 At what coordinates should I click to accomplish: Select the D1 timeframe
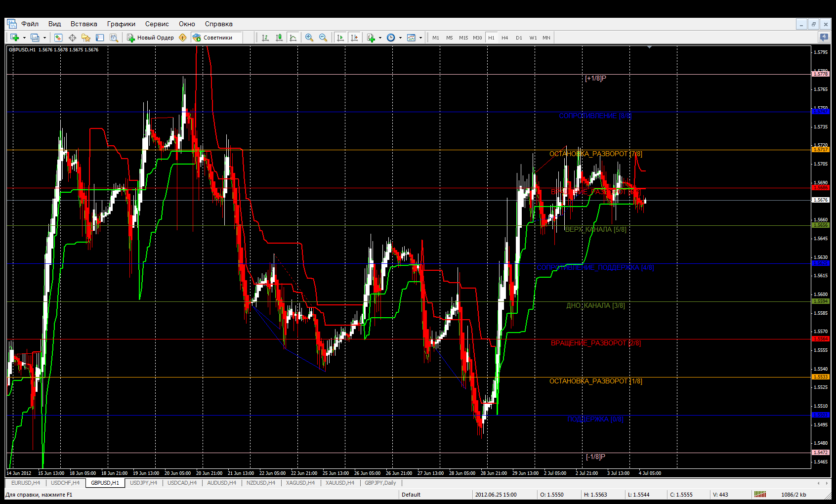519,38
